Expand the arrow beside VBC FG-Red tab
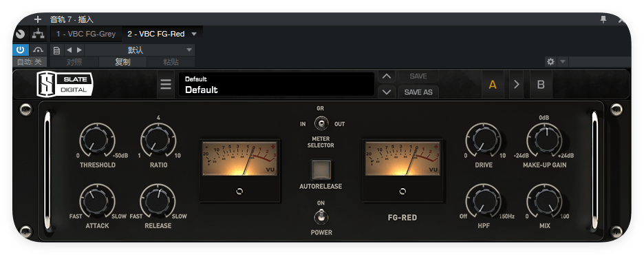644x255 pixels. [x=194, y=34]
